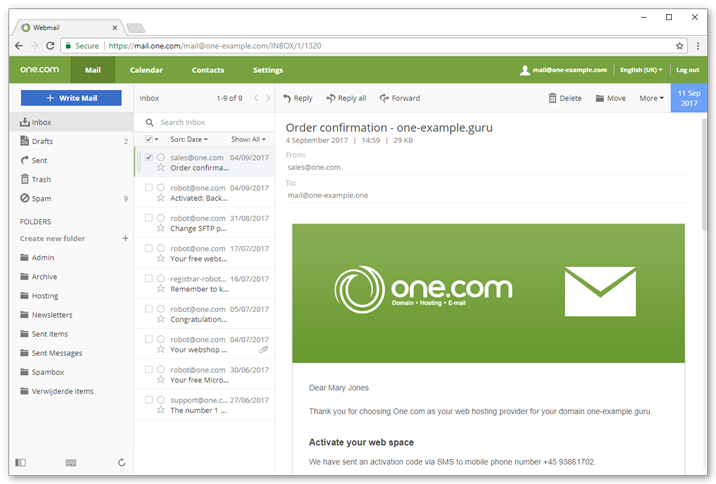This screenshot has height=484, width=716.
Task: Star the Order confirmation message
Action: click(161, 168)
